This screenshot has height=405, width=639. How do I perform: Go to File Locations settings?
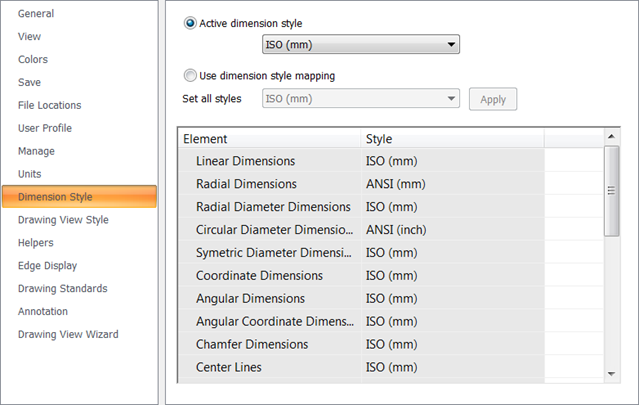click(x=49, y=105)
